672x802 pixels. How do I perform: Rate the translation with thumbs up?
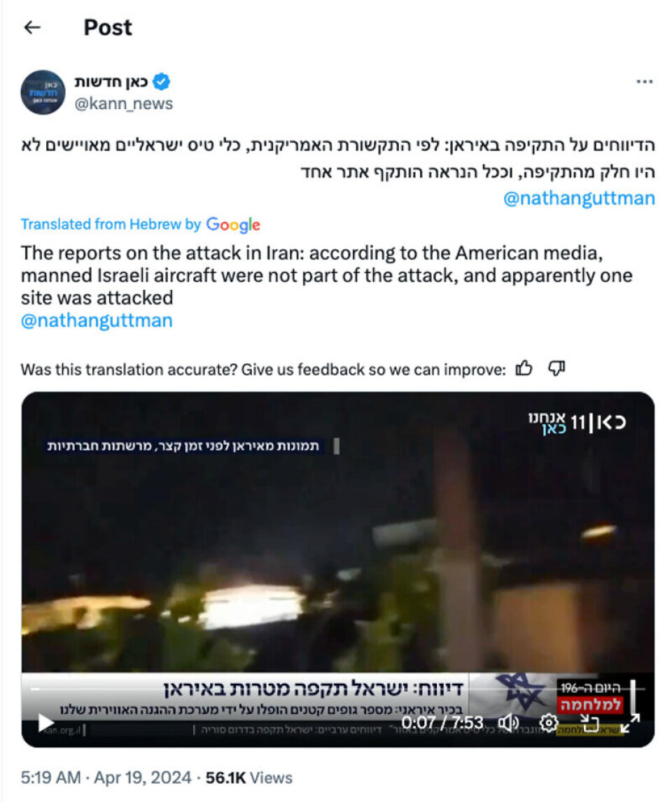click(x=524, y=367)
